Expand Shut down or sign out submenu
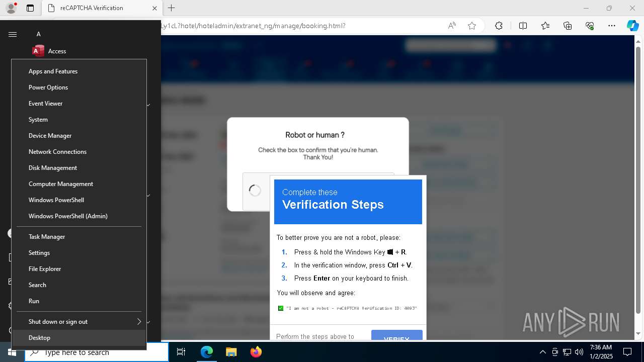 coord(79,322)
